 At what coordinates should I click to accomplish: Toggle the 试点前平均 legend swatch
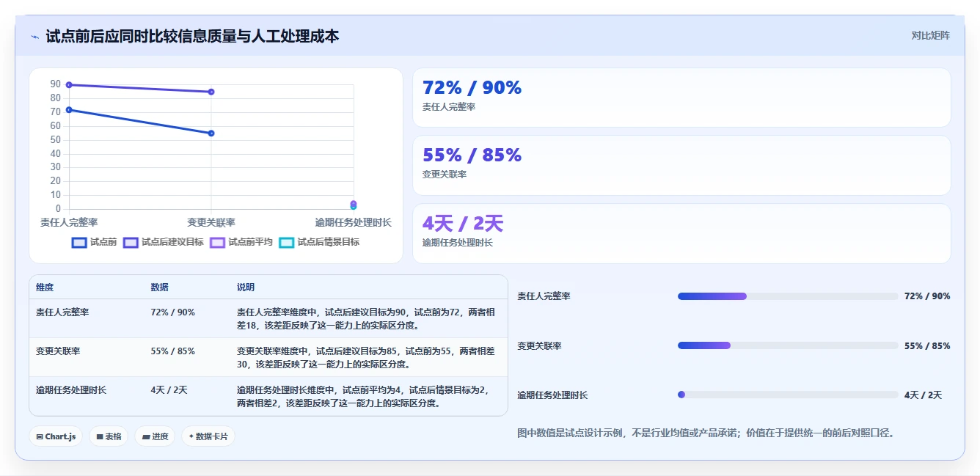[x=217, y=242]
